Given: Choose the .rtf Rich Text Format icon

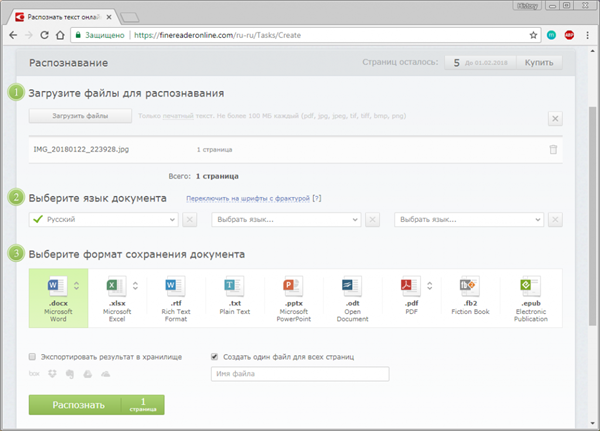Looking at the screenshot, I should pos(175,286).
